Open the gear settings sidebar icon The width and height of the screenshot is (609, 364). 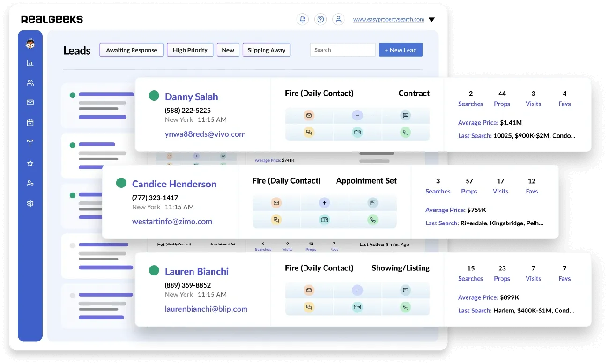tap(30, 203)
